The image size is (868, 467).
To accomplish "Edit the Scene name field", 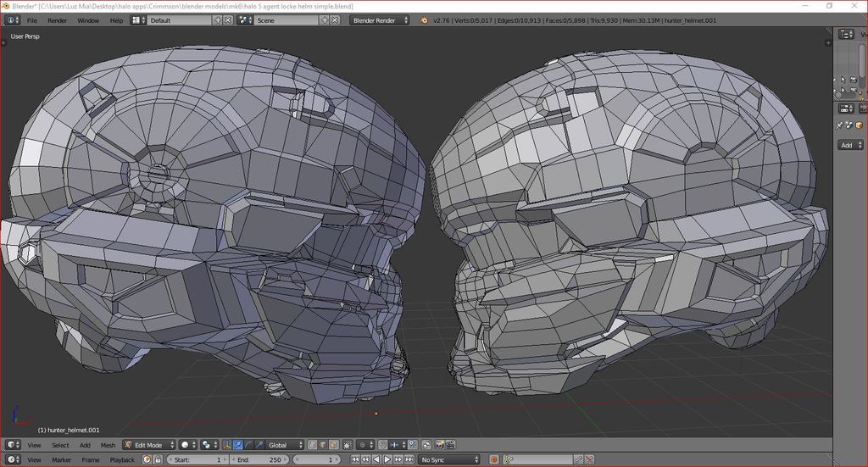I will coord(287,20).
